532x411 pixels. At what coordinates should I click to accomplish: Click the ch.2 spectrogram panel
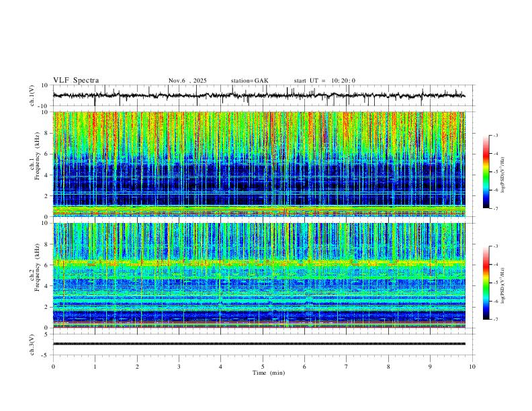(x=259, y=275)
